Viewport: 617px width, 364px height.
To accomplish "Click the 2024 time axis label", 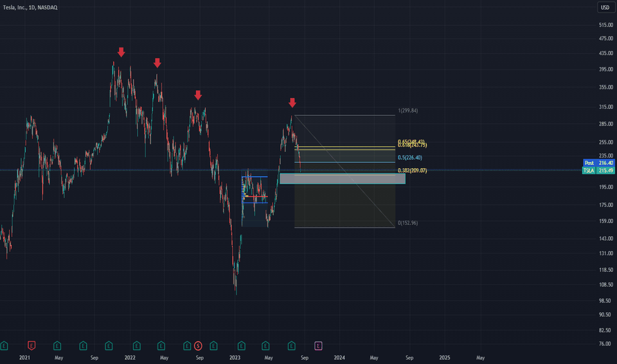I will tap(339, 357).
